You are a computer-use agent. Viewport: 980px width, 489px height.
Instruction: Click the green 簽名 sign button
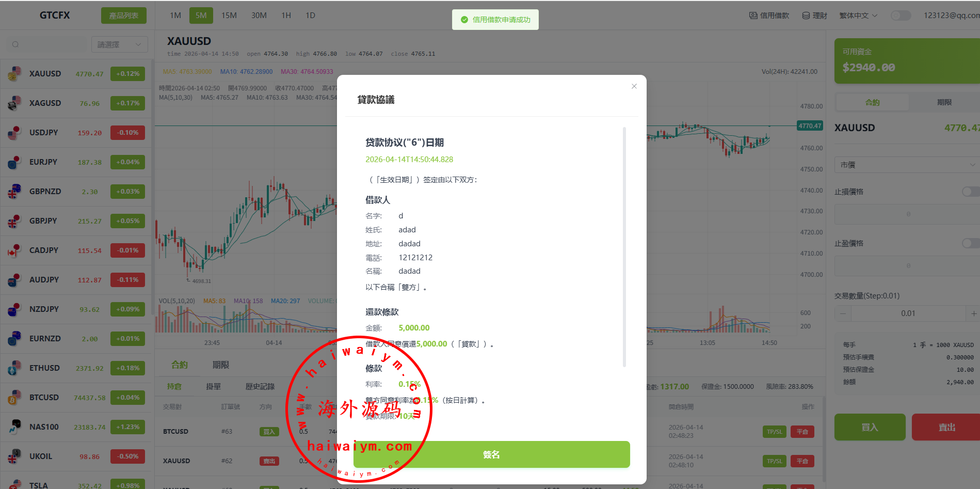tap(491, 454)
